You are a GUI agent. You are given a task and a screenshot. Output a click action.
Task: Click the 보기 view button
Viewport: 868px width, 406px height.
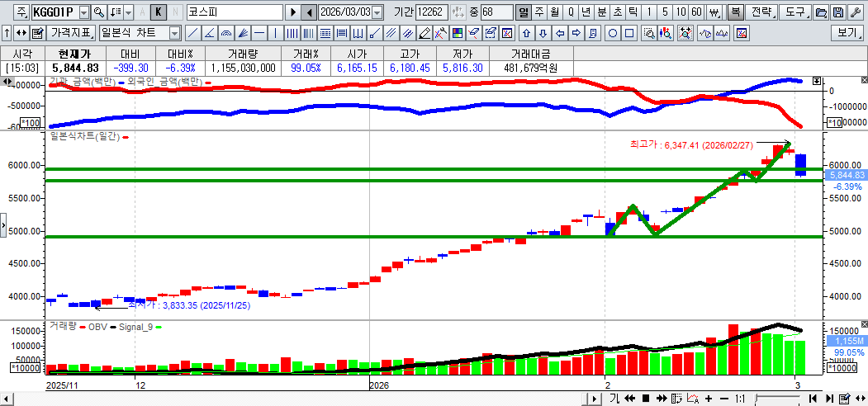[x=847, y=34]
